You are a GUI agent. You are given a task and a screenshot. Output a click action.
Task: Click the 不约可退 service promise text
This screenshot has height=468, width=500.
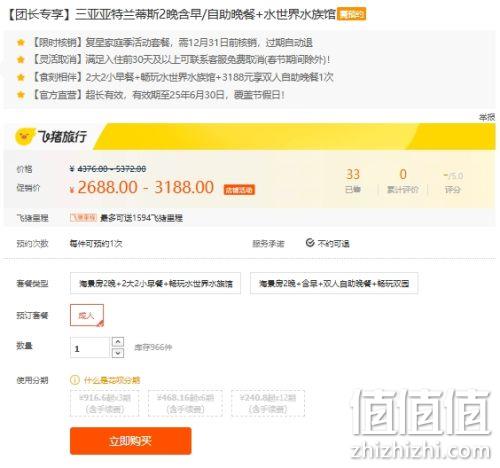[333, 244]
